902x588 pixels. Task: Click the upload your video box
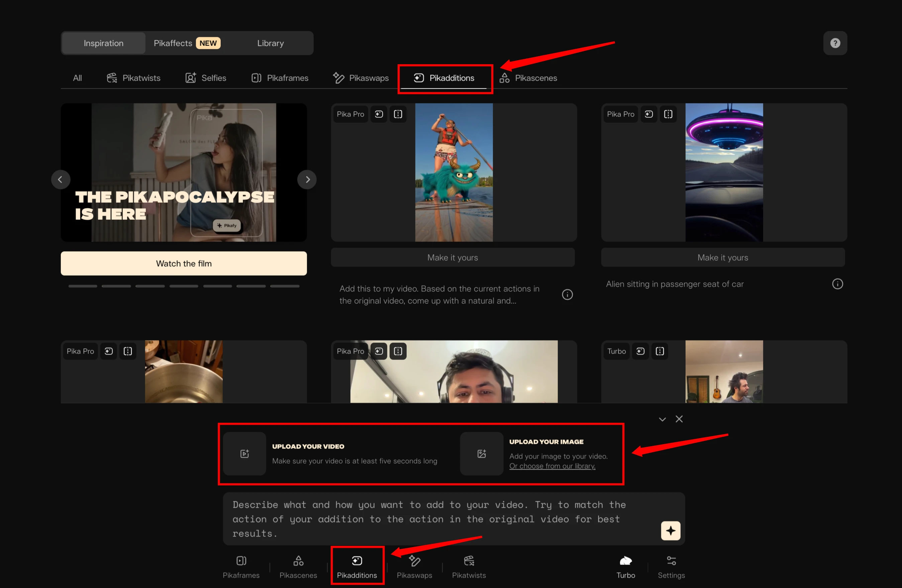coord(244,454)
